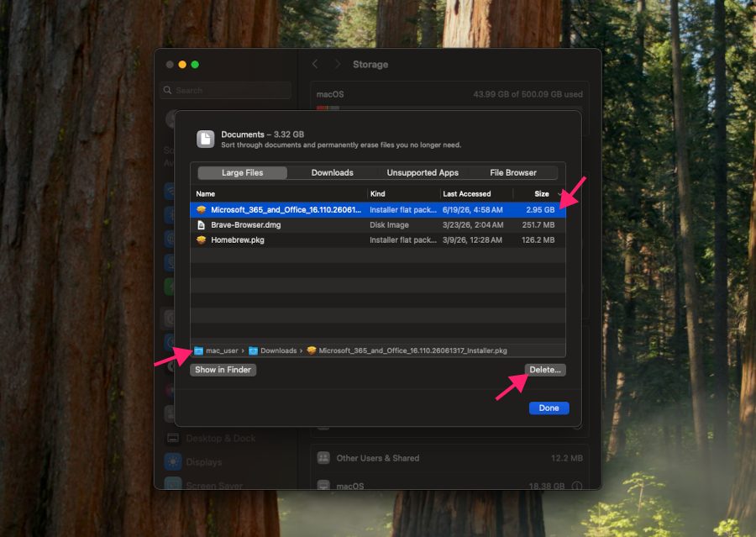Screen dimensions: 756x537
Task: Select the Homebrew.pkg file row
Action: pyautogui.click(x=377, y=240)
